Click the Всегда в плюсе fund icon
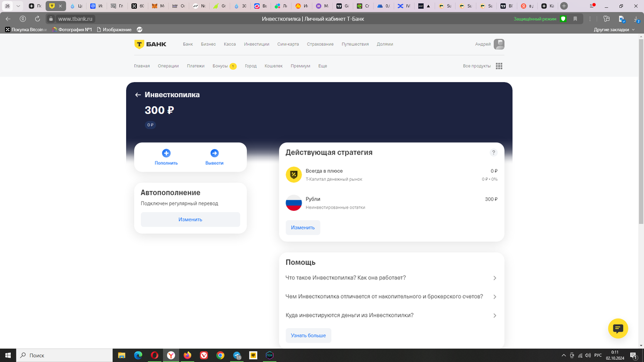This screenshot has height=362, width=644. click(x=294, y=174)
